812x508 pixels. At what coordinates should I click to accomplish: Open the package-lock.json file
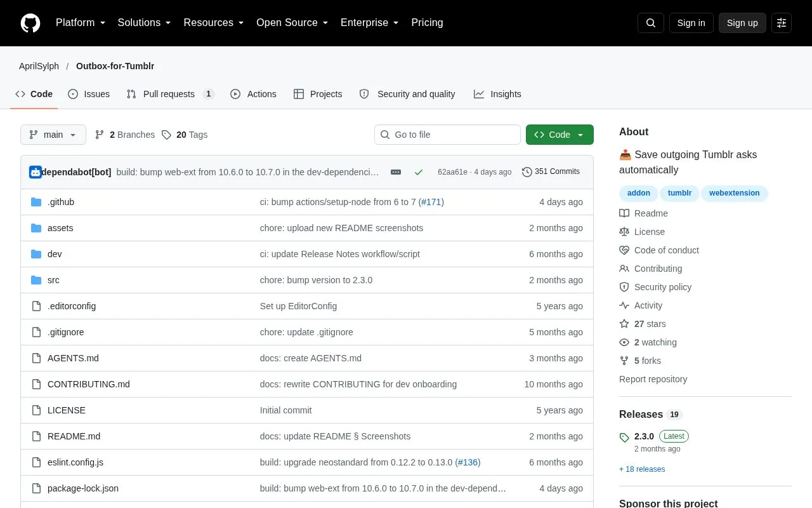pos(83,488)
